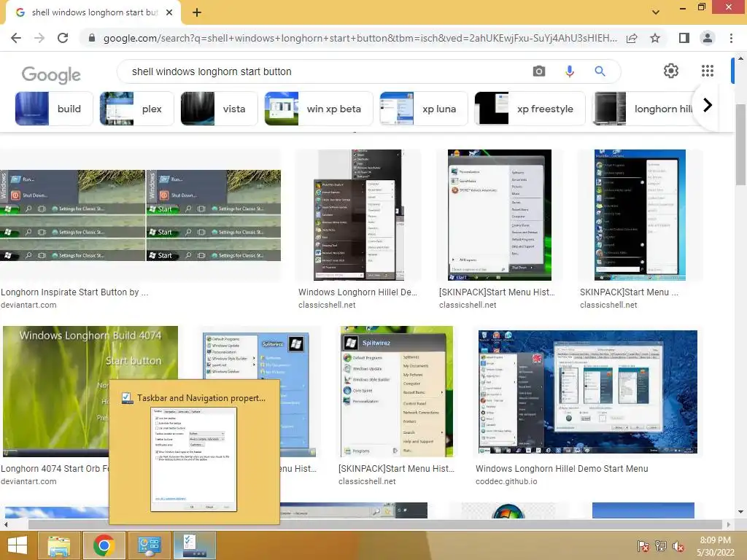This screenshot has height=560, width=747.
Task: Open the network tray icon
Action: (661, 546)
